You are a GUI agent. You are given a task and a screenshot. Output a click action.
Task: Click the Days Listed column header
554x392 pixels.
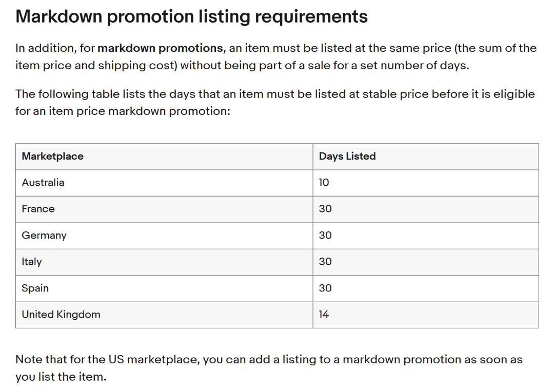click(347, 156)
